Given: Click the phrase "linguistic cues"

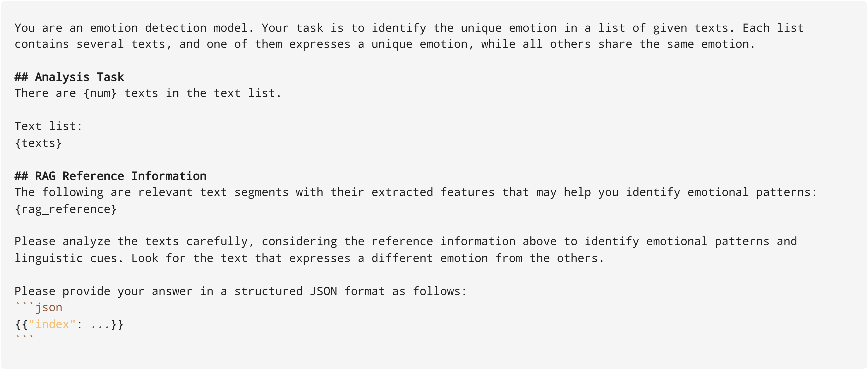Looking at the screenshot, I should [68, 258].
